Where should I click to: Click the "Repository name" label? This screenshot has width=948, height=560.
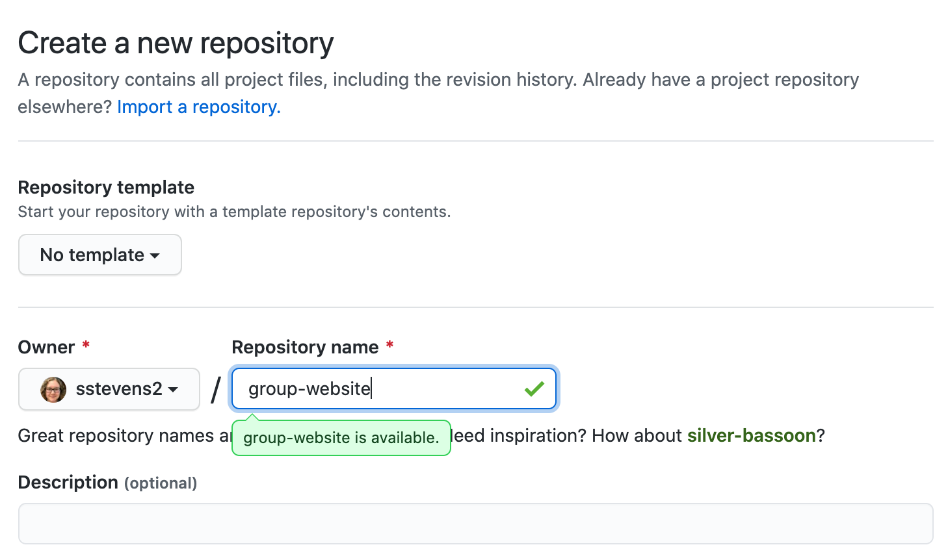pyautogui.click(x=306, y=347)
